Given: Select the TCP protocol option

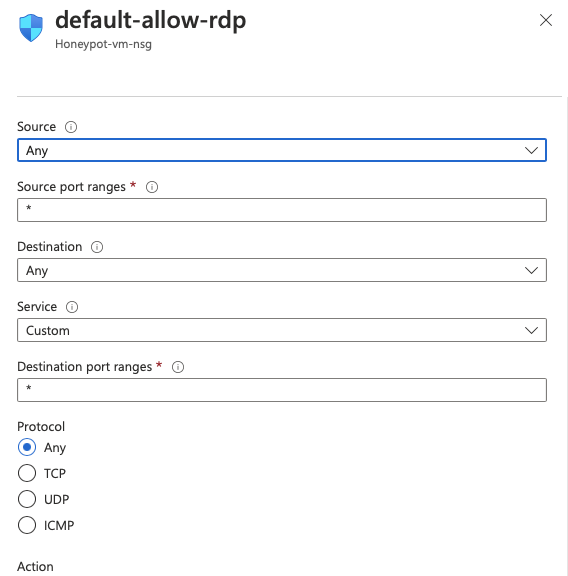Looking at the screenshot, I should 27,473.
